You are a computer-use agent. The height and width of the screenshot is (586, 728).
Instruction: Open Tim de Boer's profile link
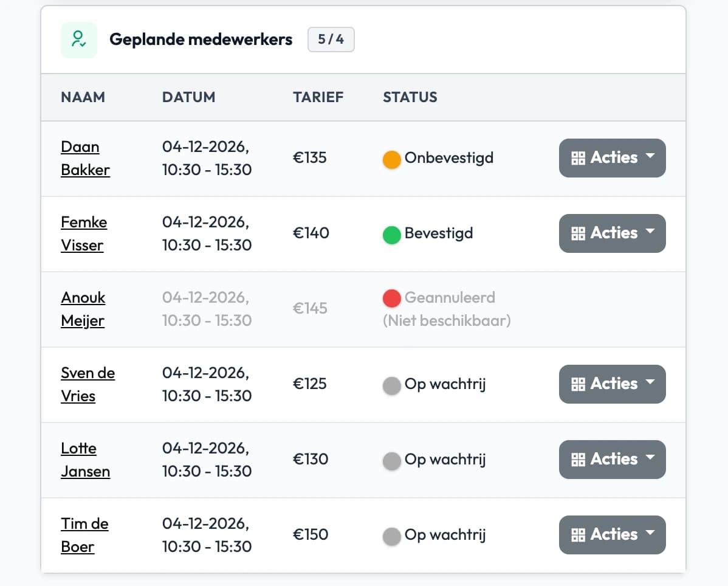click(84, 535)
